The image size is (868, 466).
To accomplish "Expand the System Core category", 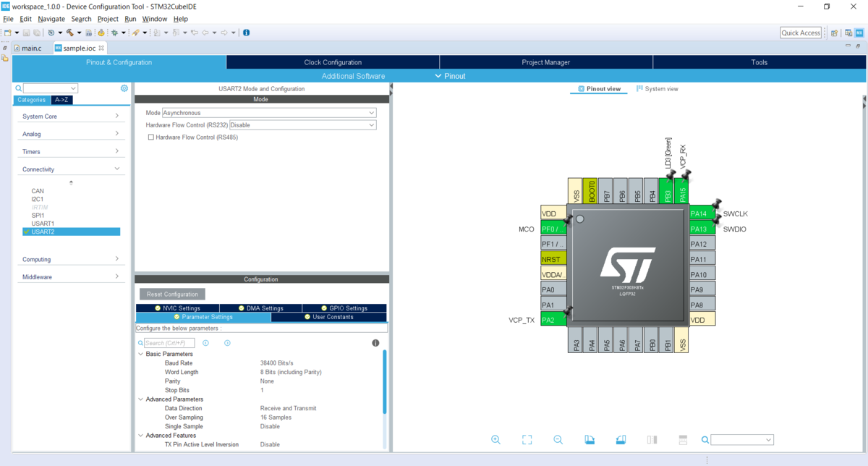I will (x=71, y=116).
